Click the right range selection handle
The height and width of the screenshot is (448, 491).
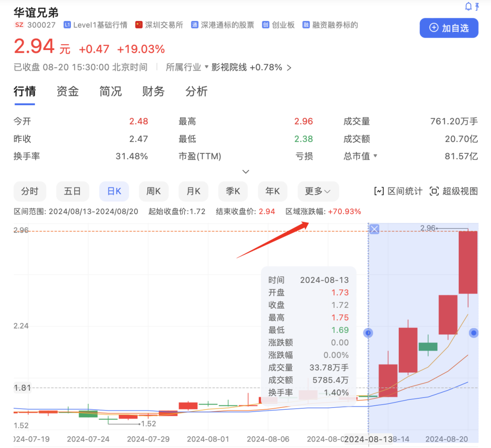click(473, 333)
